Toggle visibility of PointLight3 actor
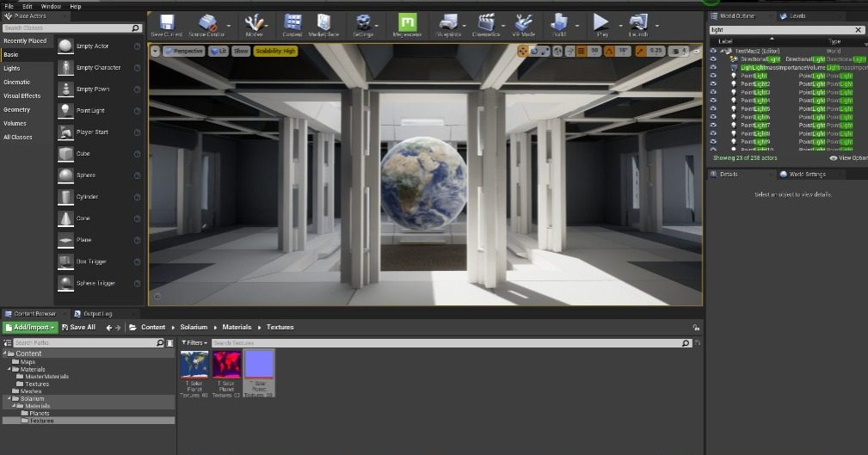 (713, 92)
